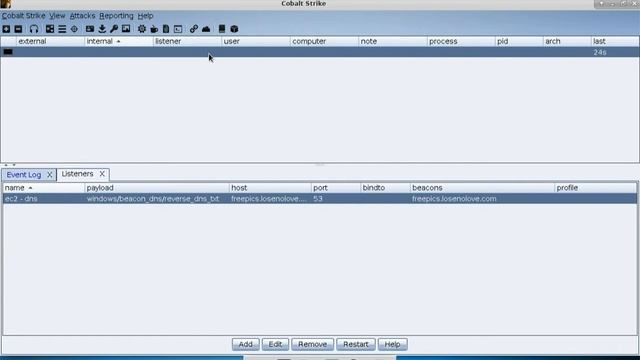640x360 pixels.
Task: Open the credentials card icon
Action: click(x=90, y=29)
